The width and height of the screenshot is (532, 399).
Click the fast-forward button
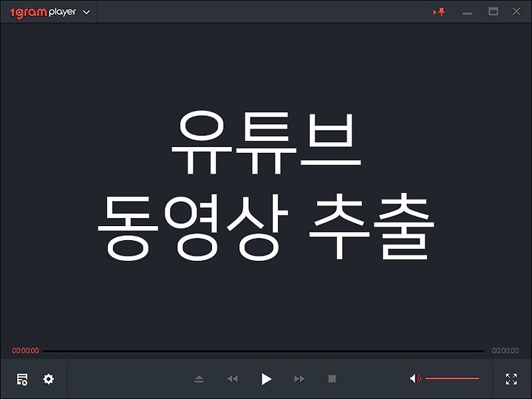click(299, 378)
